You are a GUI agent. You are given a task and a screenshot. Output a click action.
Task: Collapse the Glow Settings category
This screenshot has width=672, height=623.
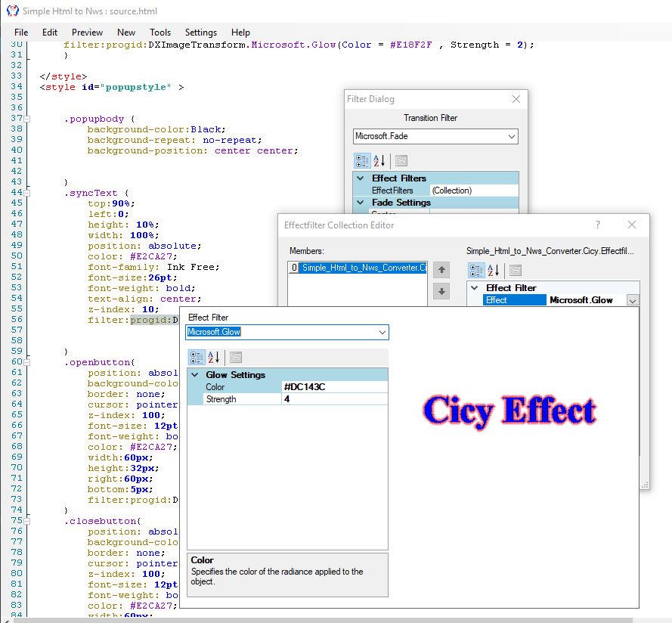point(194,375)
